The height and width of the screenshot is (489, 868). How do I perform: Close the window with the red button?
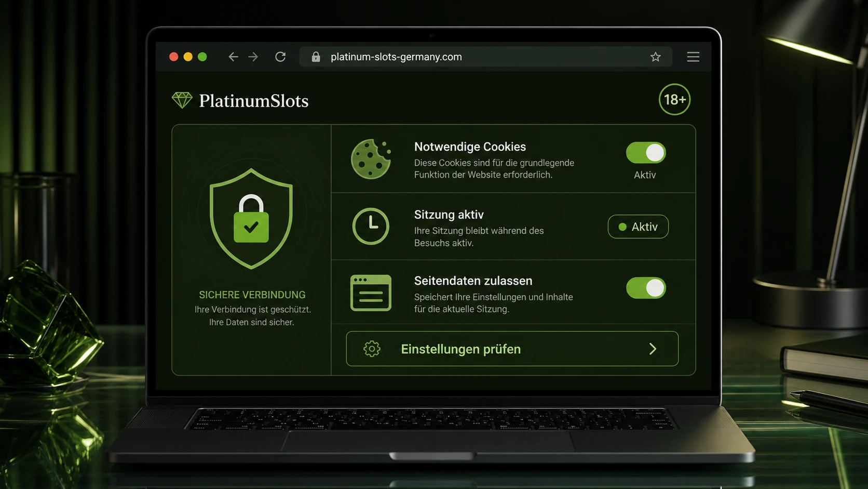(x=174, y=57)
